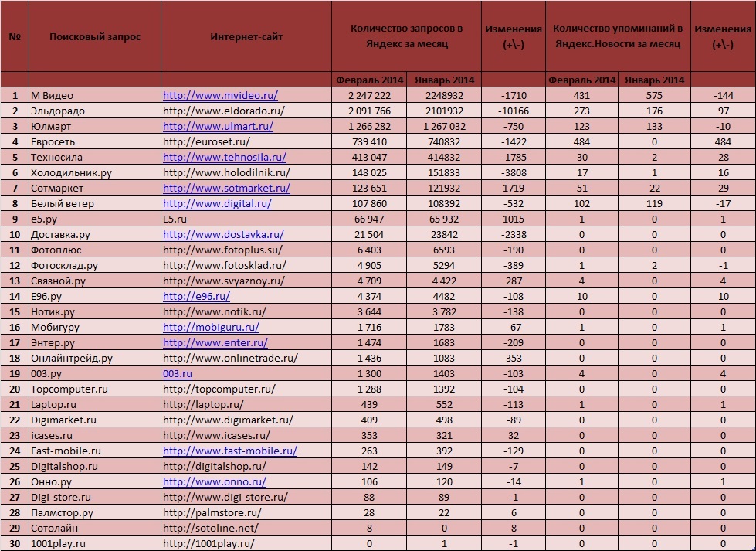The image size is (756, 551).
Task: Follow the ulmart.ru link
Action: tap(218, 127)
